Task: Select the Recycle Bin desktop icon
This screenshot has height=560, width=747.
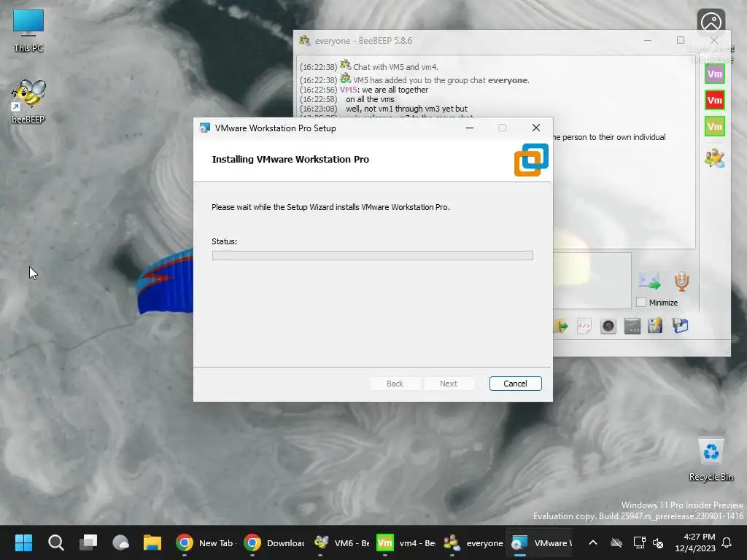Action: point(711,459)
